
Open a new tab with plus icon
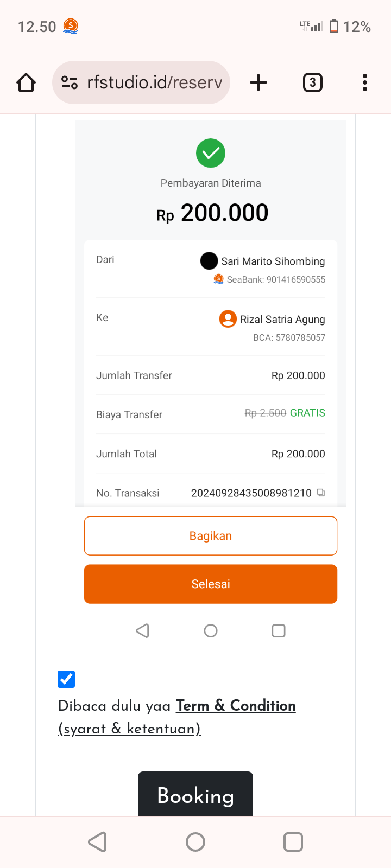(258, 82)
